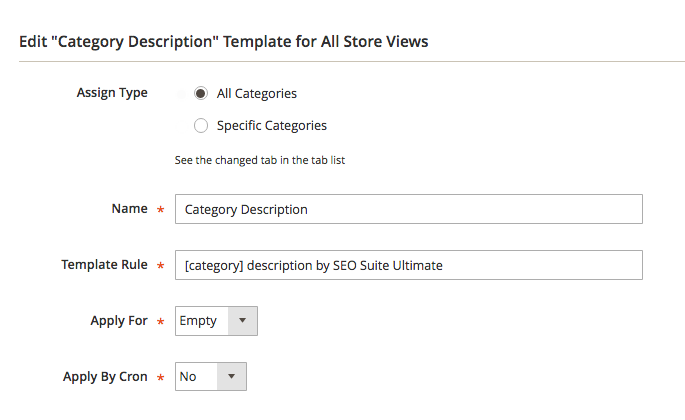Click the "Name" field label
This screenshot has width=685, height=420.
pos(129,209)
